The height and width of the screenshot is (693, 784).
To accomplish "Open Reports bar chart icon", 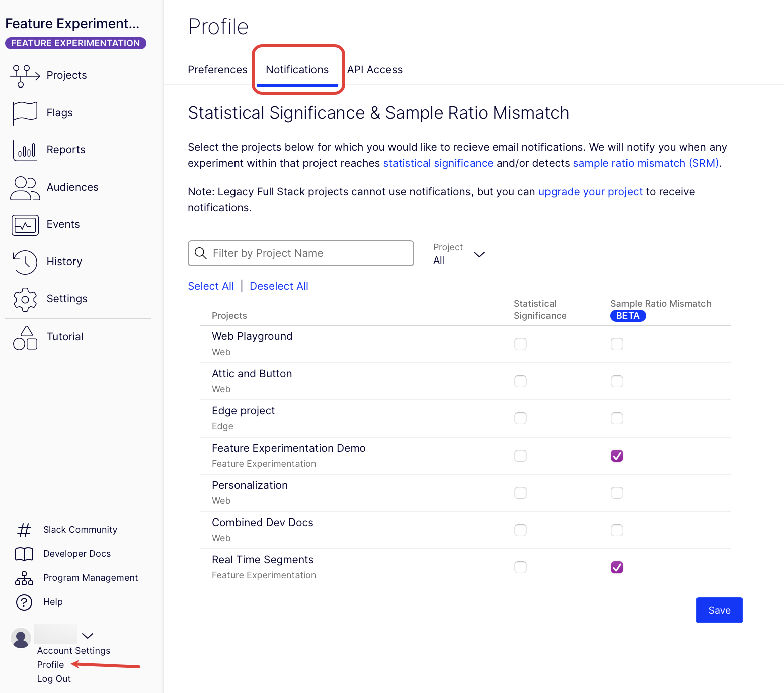I will [25, 150].
